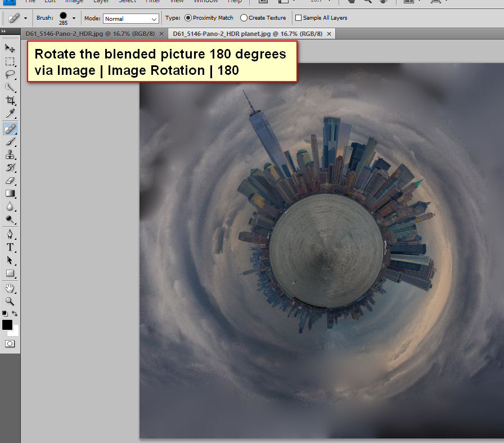The image size is (504, 443).
Task: Select the Quick Selection wand tool
Action: pos(10,87)
